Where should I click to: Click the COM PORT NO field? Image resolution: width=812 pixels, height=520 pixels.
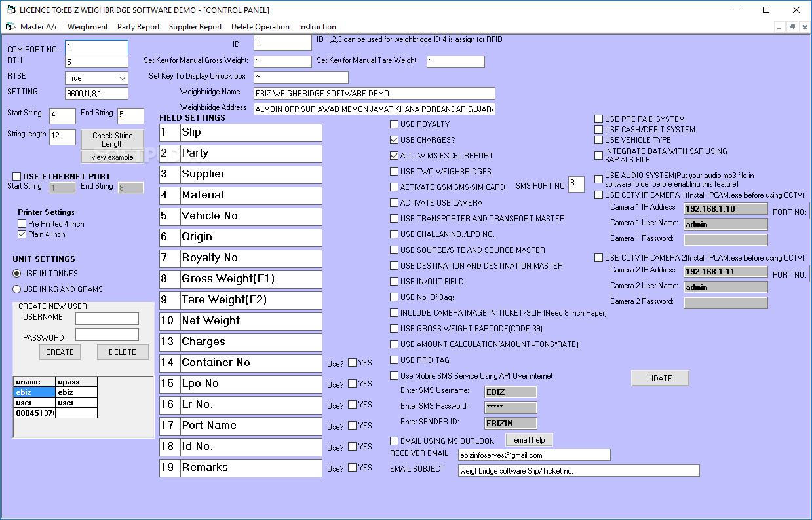[x=96, y=48]
